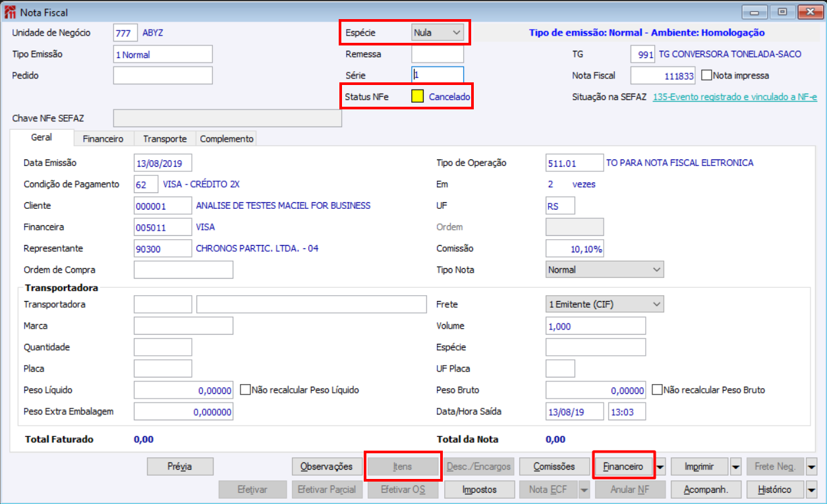This screenshot has height=504, width=827.
Task: Open the Impostos button
Action: click(x=480, y=490)
